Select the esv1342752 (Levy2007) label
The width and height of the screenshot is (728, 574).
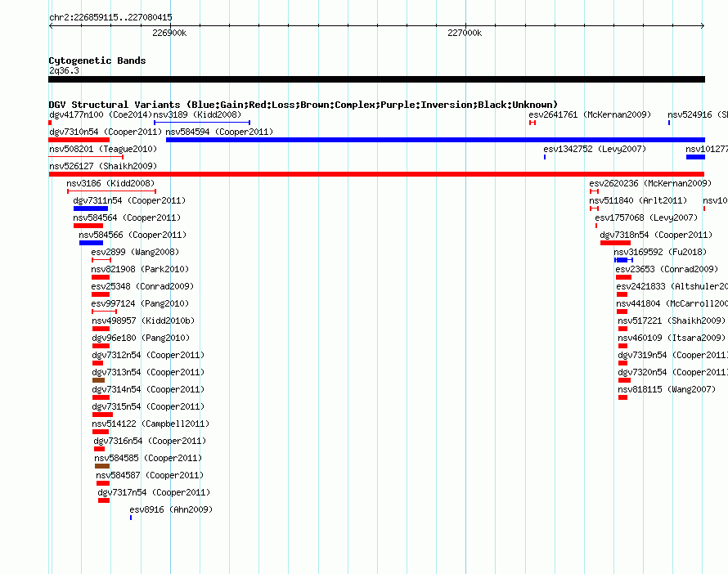[x=595, y=149]
